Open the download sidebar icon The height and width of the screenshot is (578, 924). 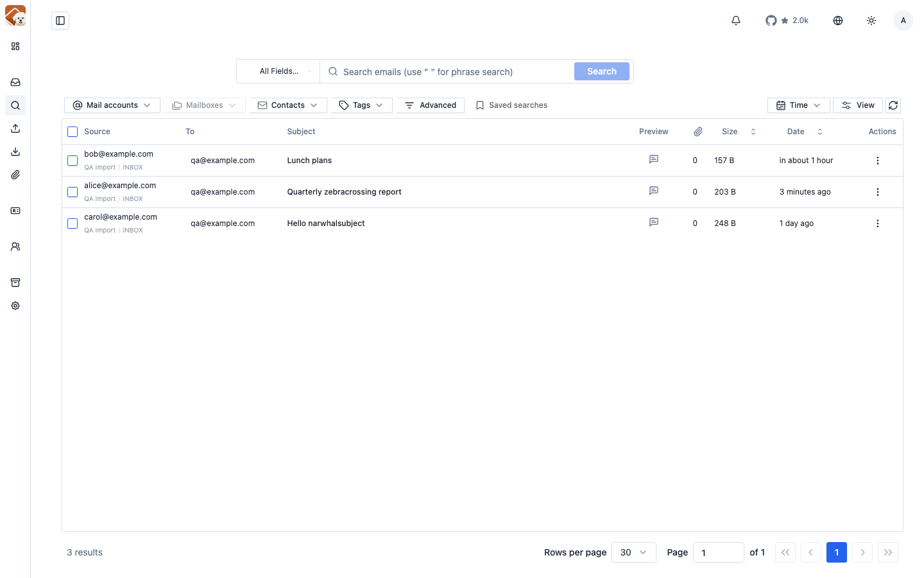15,152
